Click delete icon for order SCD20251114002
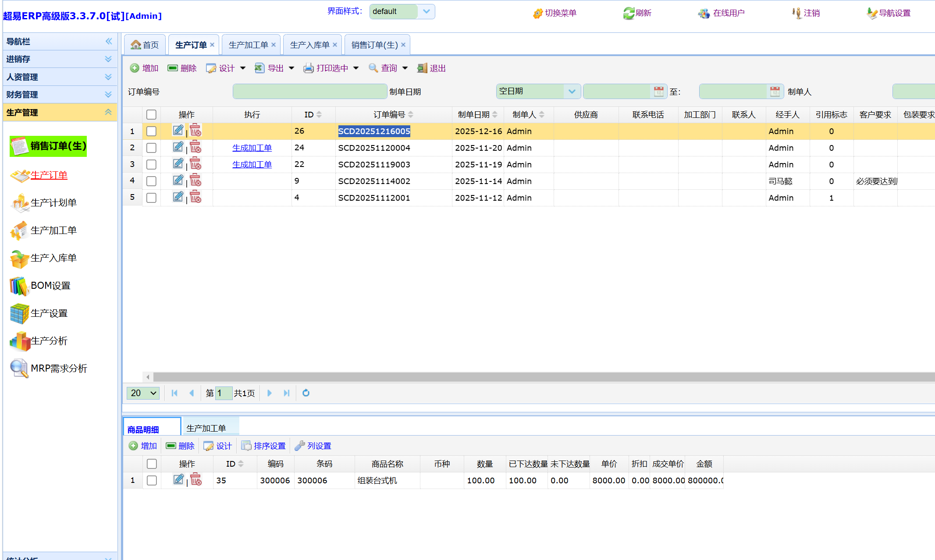Image resolution: width=935 pixels, height=560 pixels. (x=196, y=181)
